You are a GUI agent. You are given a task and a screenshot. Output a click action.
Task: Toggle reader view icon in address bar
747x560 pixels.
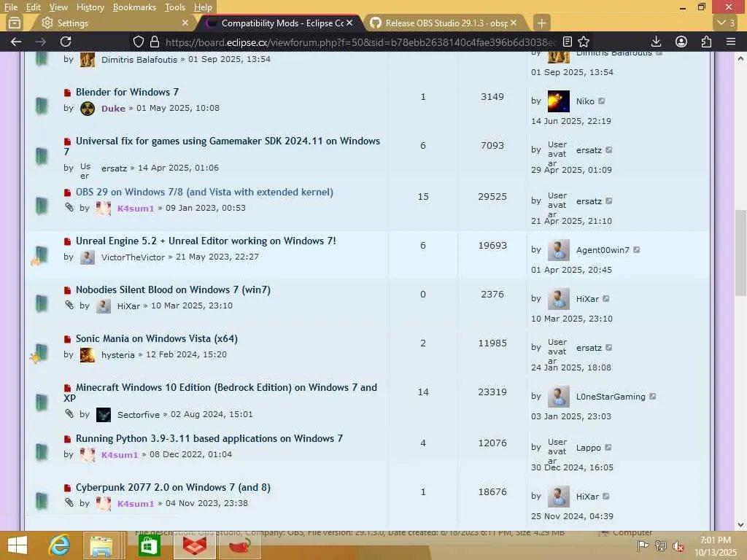pos(568,42)
